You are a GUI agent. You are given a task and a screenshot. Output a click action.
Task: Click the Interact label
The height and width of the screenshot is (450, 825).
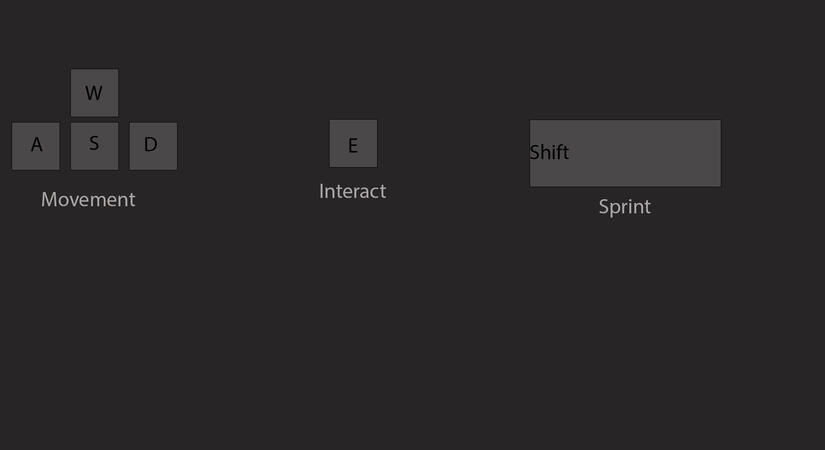(x=352, y=191)
